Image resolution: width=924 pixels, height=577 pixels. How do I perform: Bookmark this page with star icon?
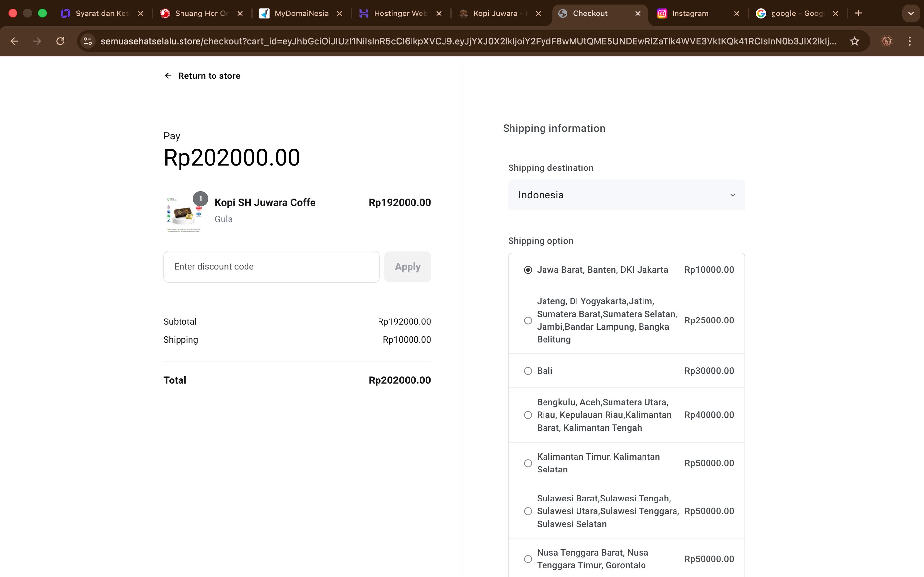(854, 41)
